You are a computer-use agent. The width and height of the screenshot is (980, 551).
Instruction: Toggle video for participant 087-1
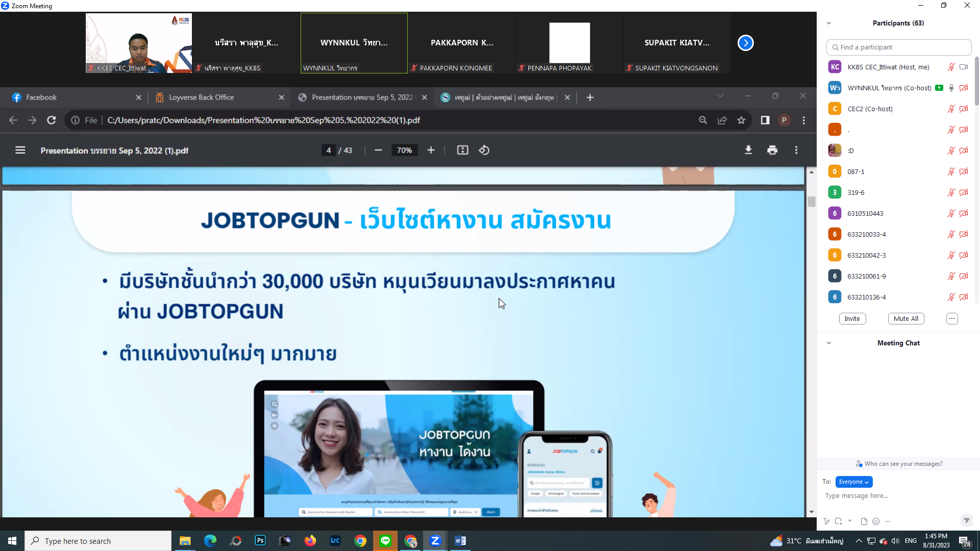click(964, 171)
